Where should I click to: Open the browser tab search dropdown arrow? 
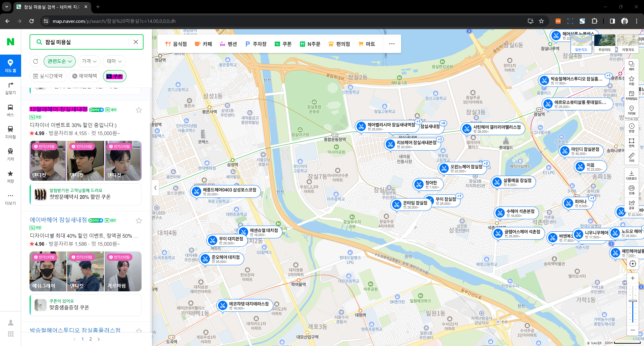(7, 7)
